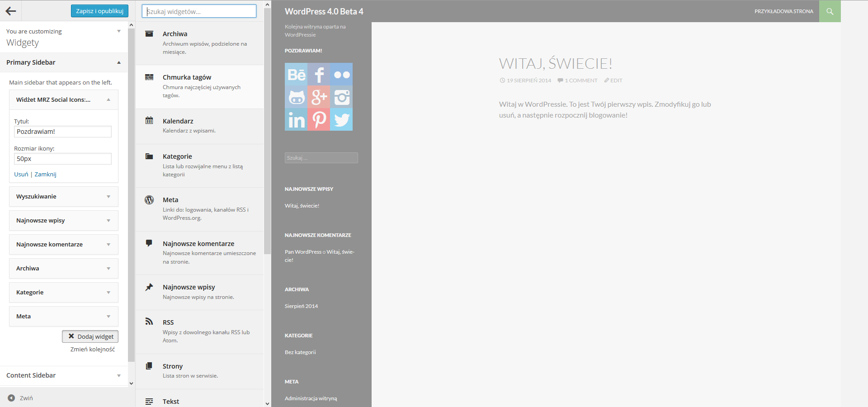The height and width of the screenshot is (407, 868).
Task: Click the Dodaj widget button
Action: point(90,336)
